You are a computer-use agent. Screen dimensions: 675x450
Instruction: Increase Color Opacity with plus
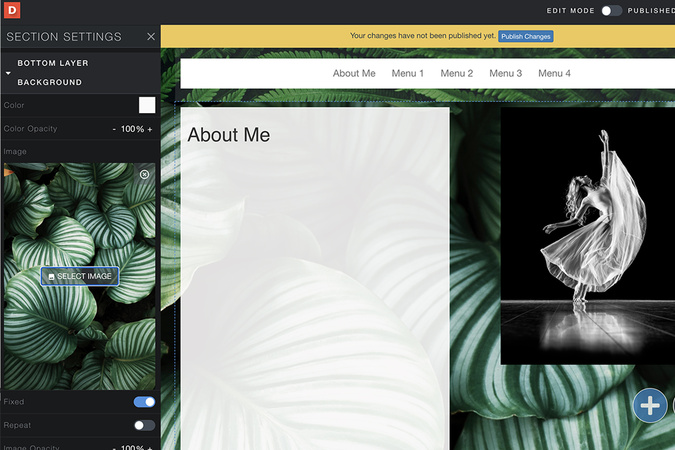coord(150,129)
